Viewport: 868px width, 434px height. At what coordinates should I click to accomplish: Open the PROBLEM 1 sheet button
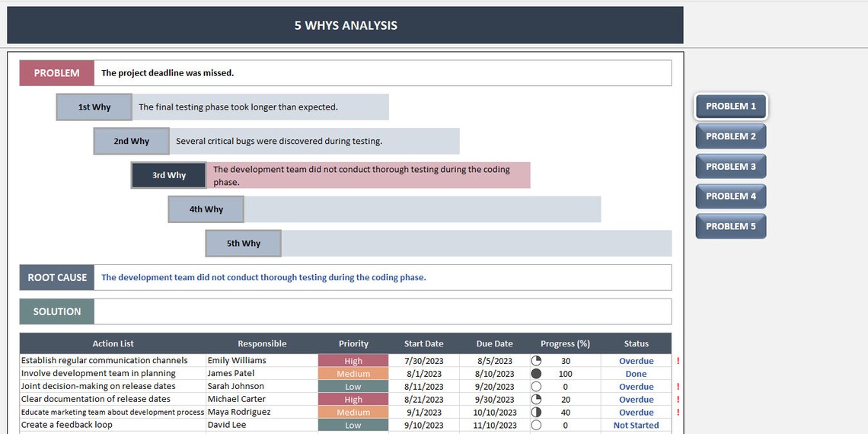(731, 107)
